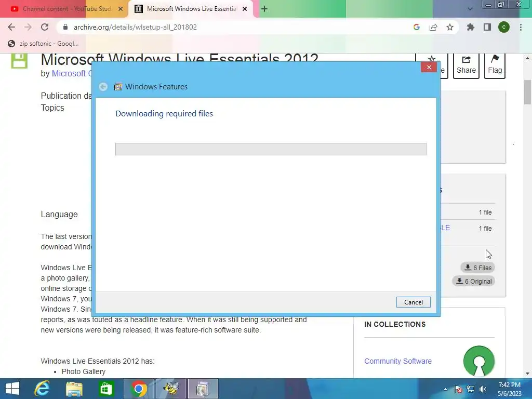Viewport: 532px width, 399px height.
Task: Click the taskbar clock showing 7:42 PM
Action: (509, 389)
